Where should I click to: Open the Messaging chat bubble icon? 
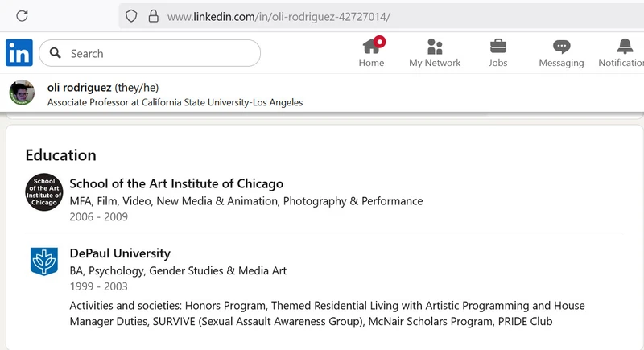coord(561,47)
